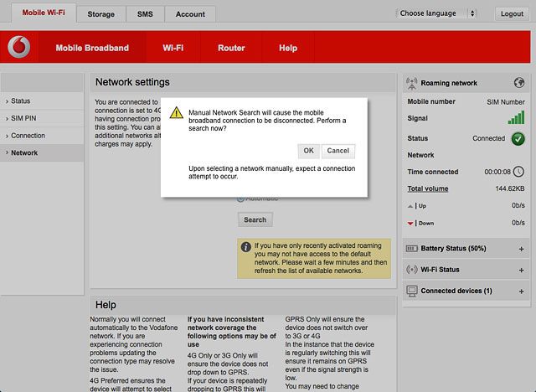Click the Wi-Fi Status signal icon

point(411,270)
